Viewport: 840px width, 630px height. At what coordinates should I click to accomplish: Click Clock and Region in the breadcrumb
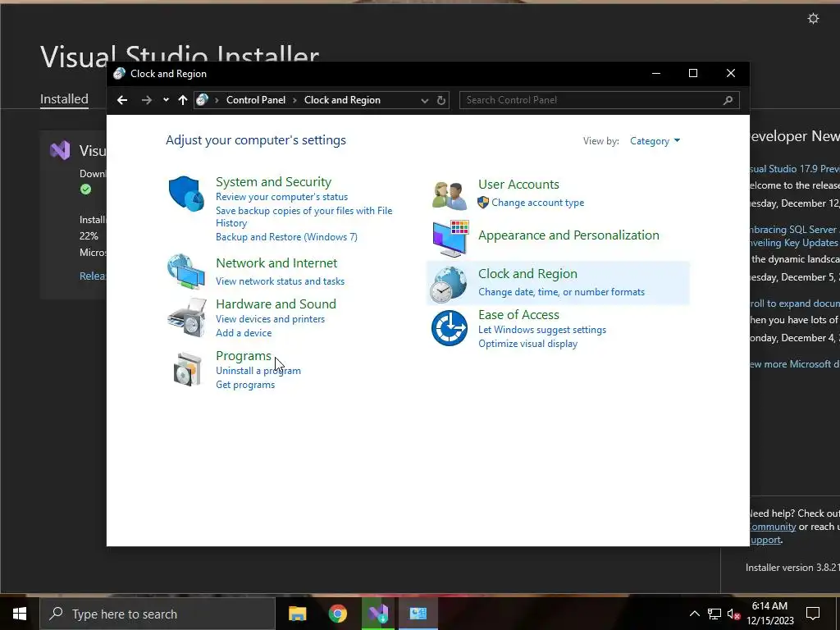342,100
